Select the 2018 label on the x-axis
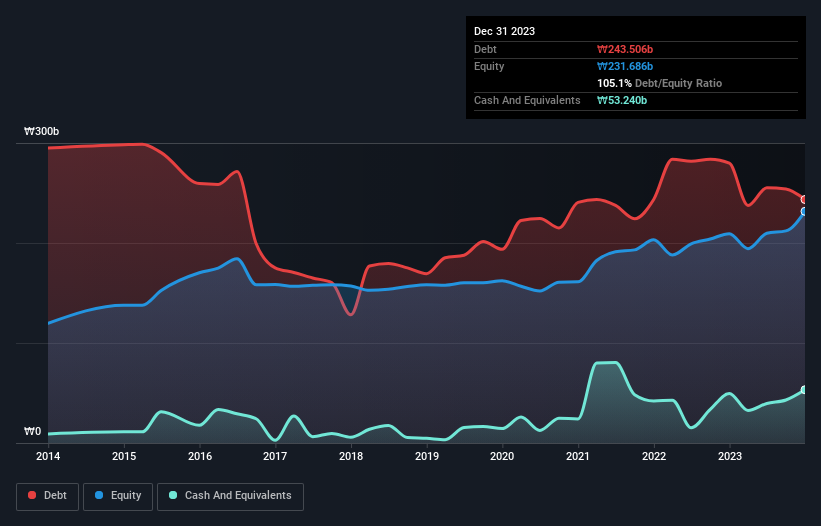 351,456
